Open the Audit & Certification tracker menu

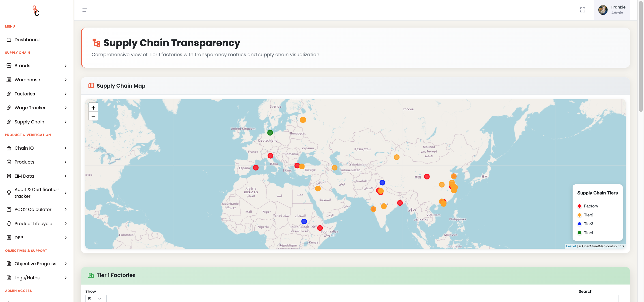click(x=37, y=193)
